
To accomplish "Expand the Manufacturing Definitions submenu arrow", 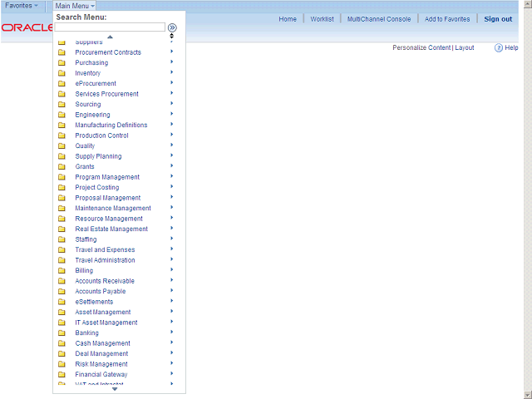I will coord(172,124).
